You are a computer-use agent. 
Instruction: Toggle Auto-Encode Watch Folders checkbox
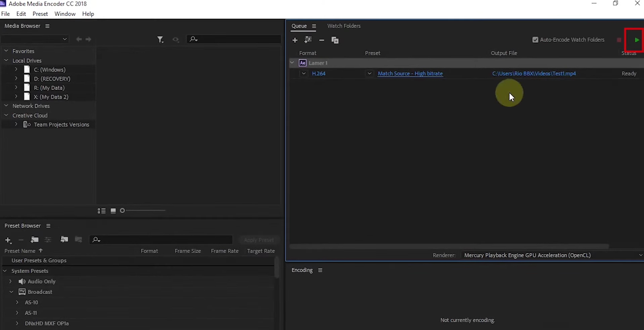tap(535, 40)
